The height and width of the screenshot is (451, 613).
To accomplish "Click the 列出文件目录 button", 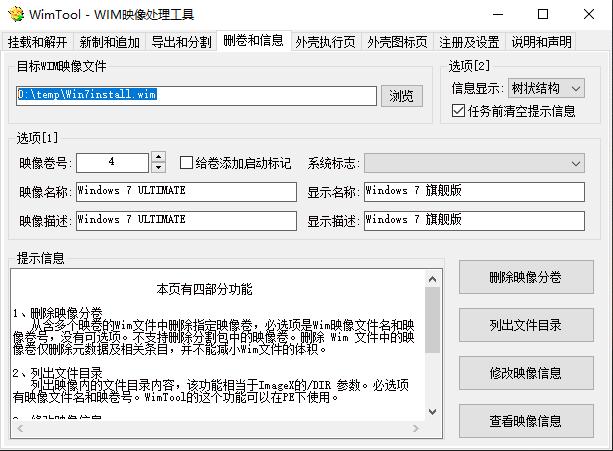I will tap(526, 325).
